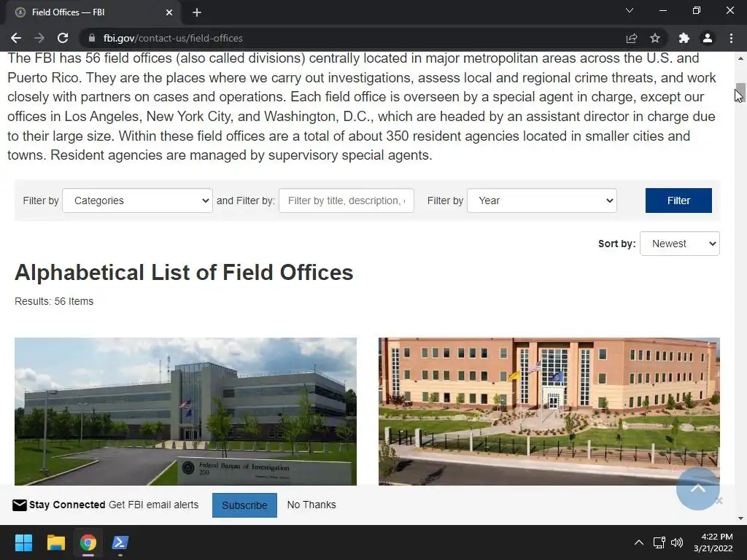View site security lock info
Screen dimensions: 747x560
(92, 38)
